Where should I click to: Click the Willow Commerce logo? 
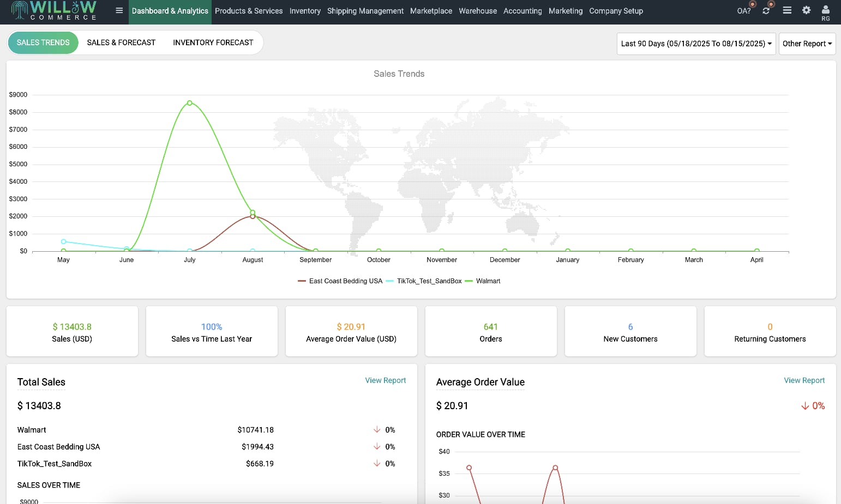tap(53, 11)
